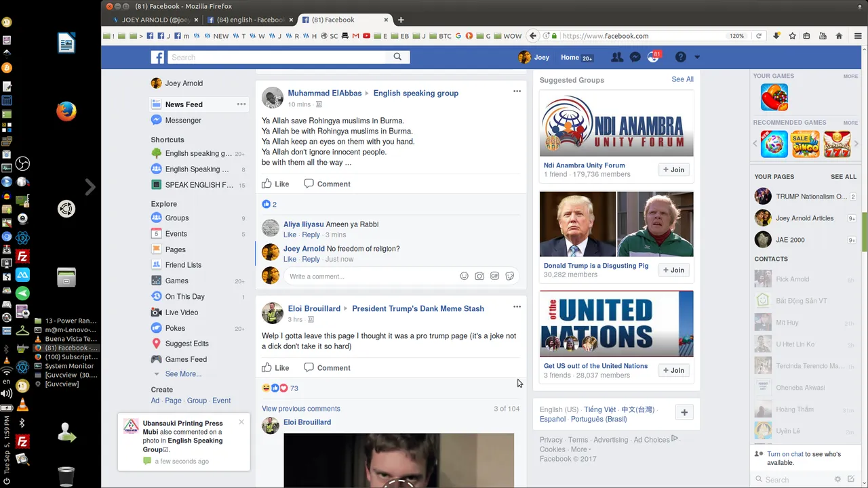This screenshot has height=488, width=868.
Task: Open Messenger icon in header
Action: tap(635, 58)
